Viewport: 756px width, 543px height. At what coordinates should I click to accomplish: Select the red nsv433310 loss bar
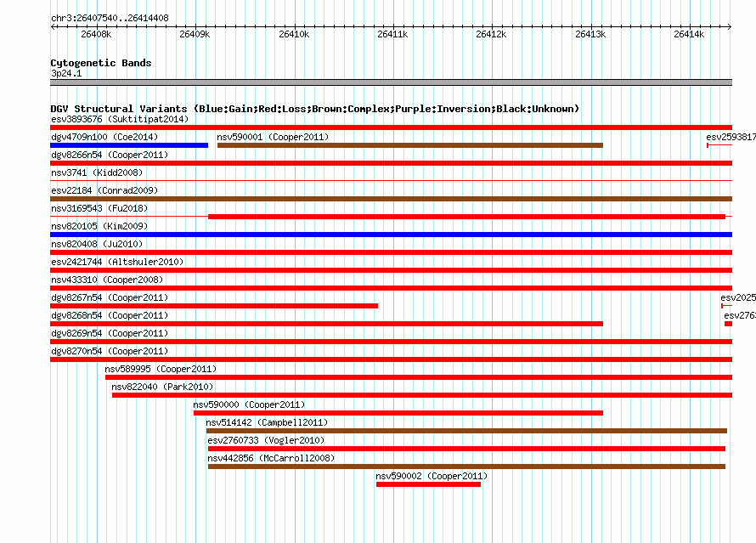391,288
